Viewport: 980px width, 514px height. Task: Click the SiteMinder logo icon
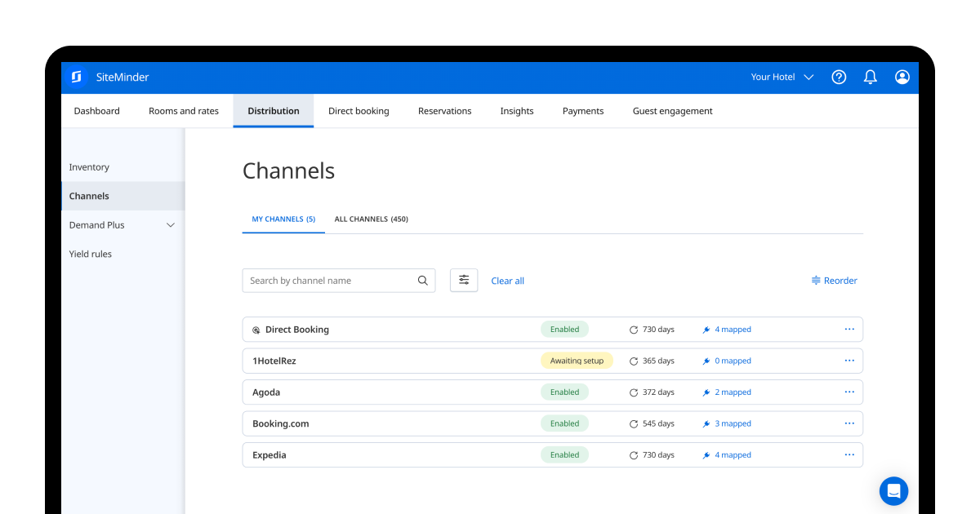click(77, 77)
